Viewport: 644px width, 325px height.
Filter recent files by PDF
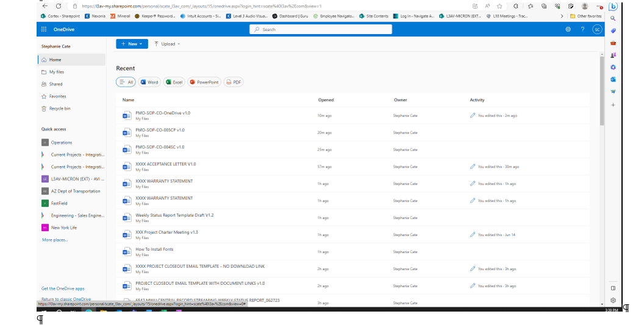[x=234, y=82]
